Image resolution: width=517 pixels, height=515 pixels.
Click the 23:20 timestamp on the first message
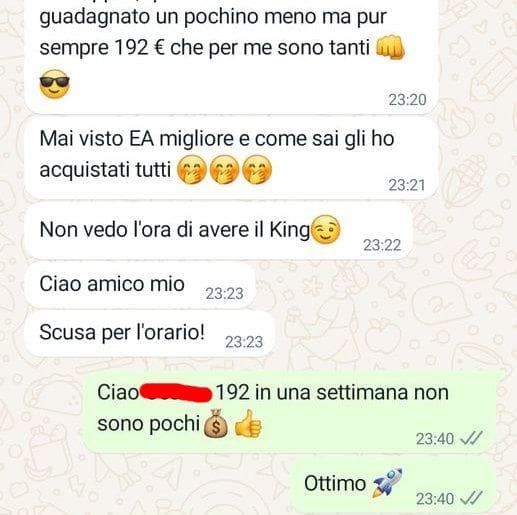[407, 100]
